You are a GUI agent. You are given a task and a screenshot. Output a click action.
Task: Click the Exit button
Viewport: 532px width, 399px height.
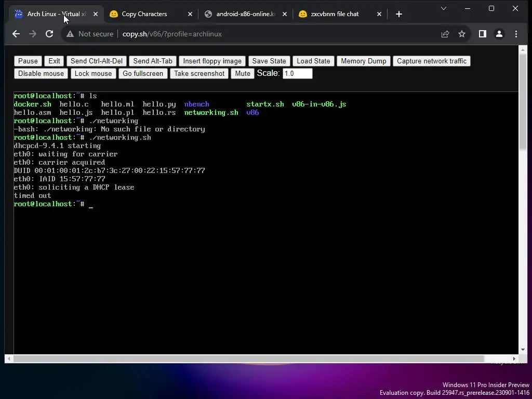(54, 61)
